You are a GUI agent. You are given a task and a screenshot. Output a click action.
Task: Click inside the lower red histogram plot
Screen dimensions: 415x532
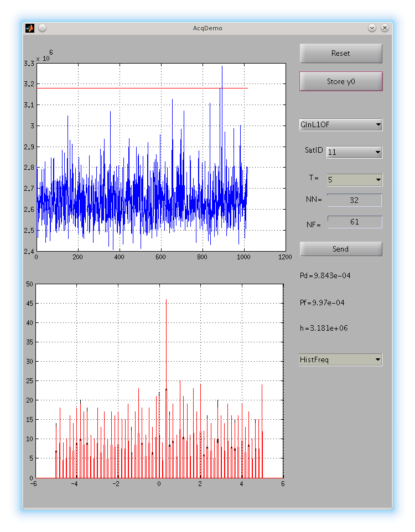coord(160,380)
